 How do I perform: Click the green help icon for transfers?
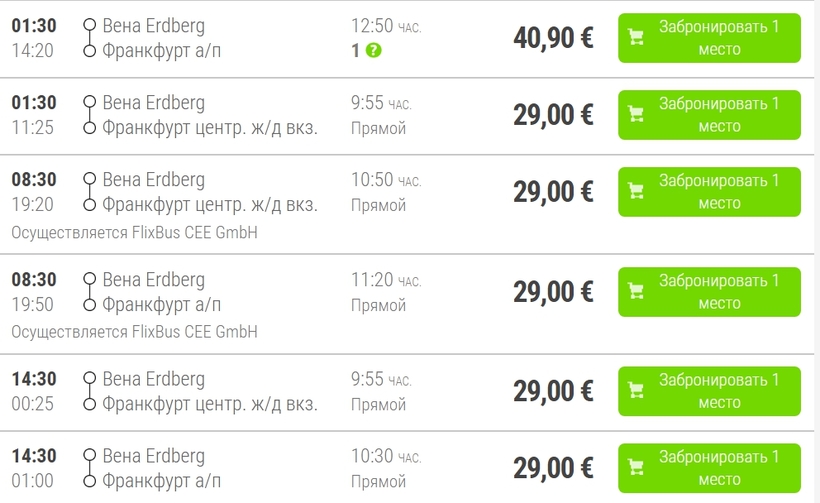373,51
